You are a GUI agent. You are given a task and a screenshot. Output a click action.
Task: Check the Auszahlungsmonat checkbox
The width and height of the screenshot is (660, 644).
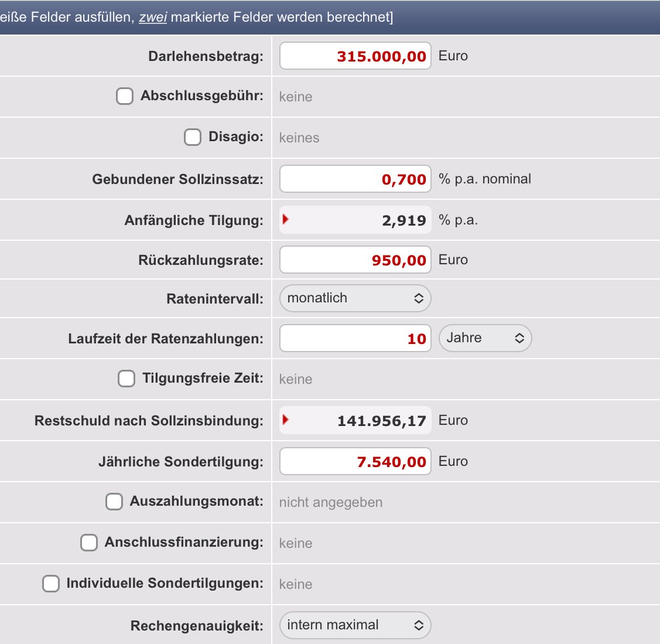click(114, 502)
